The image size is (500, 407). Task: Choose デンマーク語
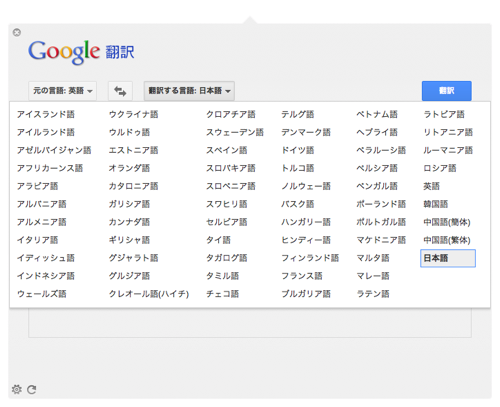(x=306, y=132)
